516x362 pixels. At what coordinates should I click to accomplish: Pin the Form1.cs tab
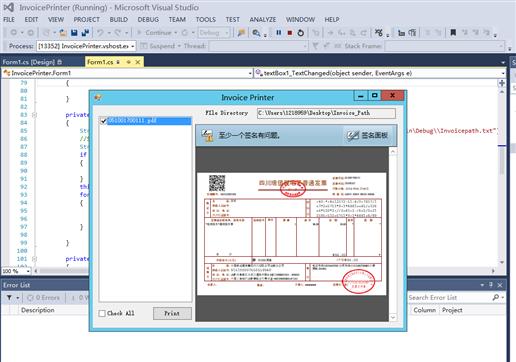(x=128, y=62)
